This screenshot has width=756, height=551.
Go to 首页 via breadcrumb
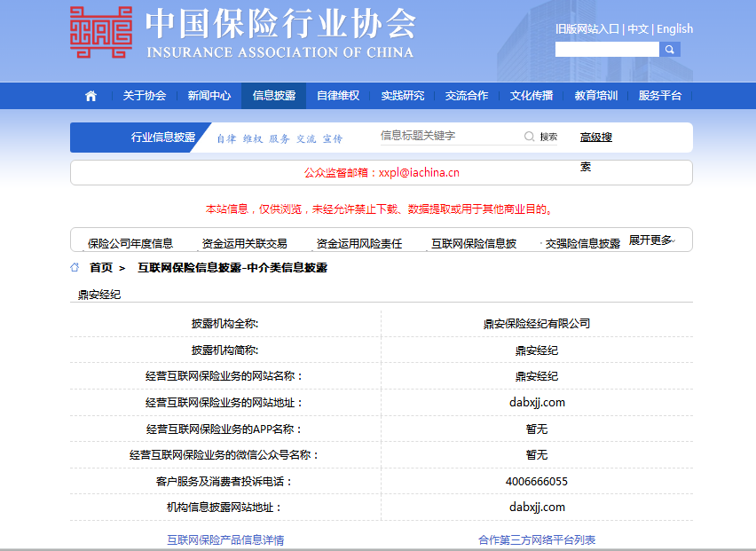[101, 268]
